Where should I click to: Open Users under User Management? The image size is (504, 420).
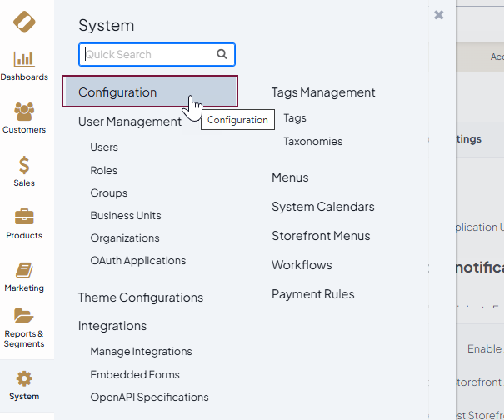click(104, 147)
